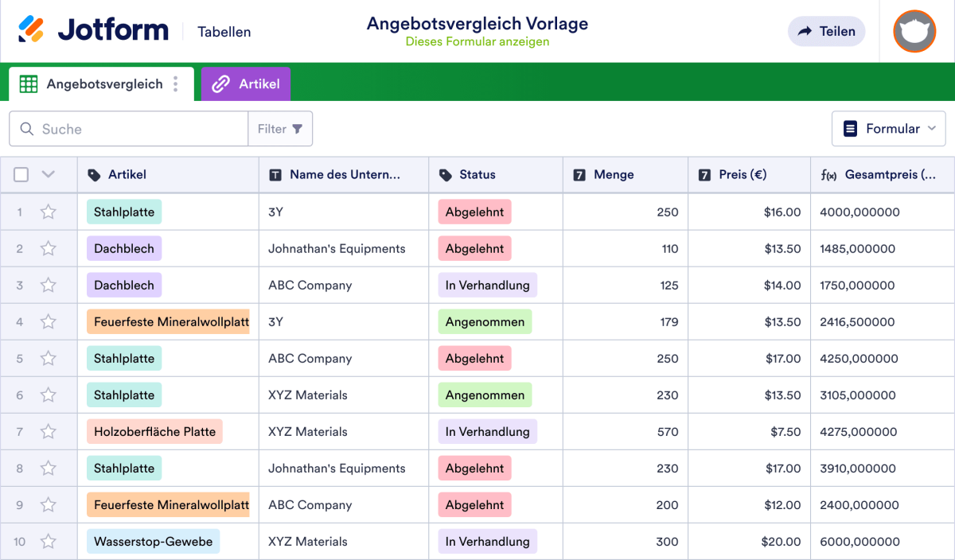Screen dimensions: 955x560
Task: Star row 1 with Stahlplatte
Action: [x=48, y=212]
